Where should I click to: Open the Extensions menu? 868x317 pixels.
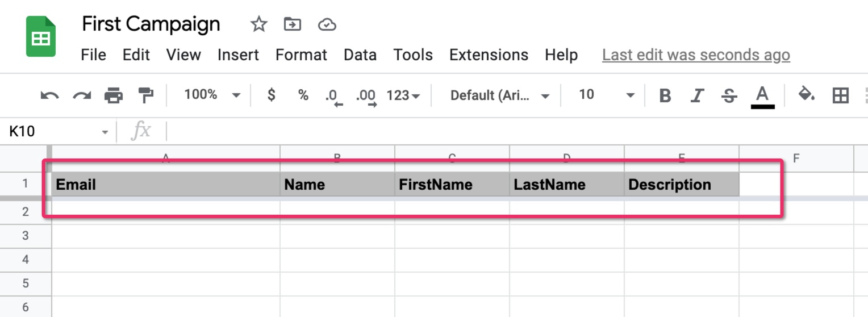489,55
